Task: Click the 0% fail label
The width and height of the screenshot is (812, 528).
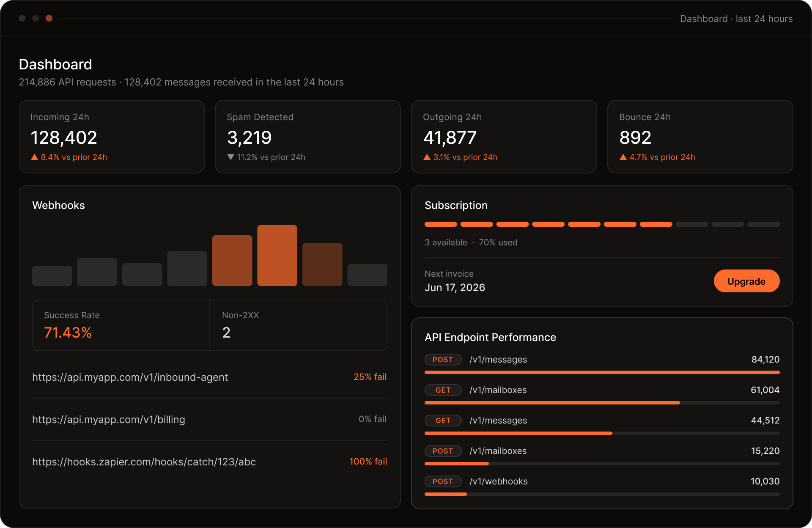Action: point(373,419)
